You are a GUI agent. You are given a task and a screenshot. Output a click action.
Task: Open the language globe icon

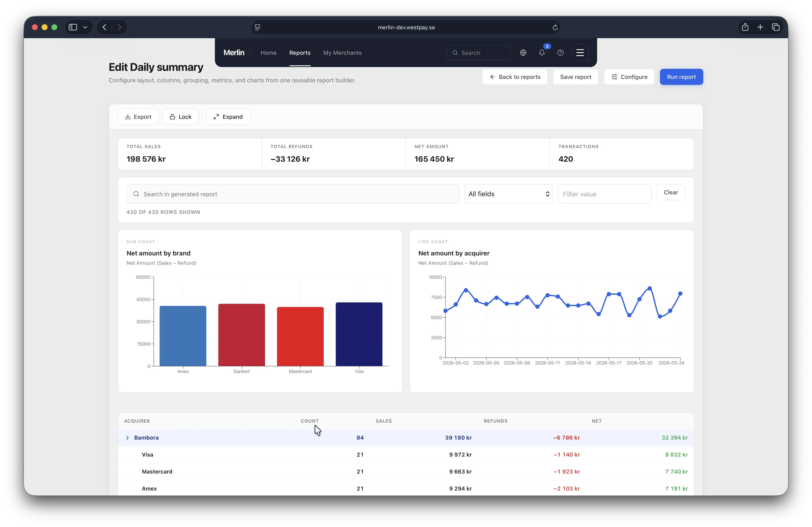523,53
